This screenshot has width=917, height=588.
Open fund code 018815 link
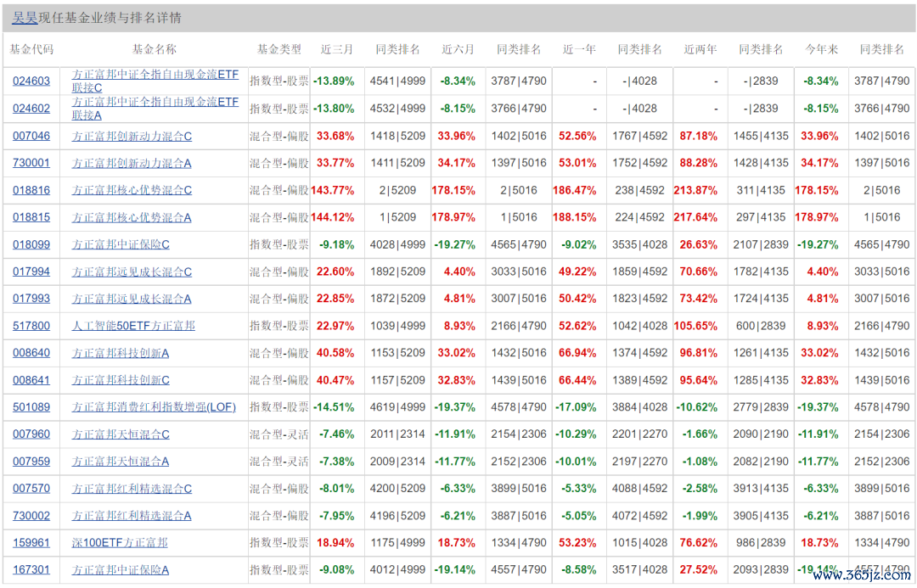tap(31, 217)
